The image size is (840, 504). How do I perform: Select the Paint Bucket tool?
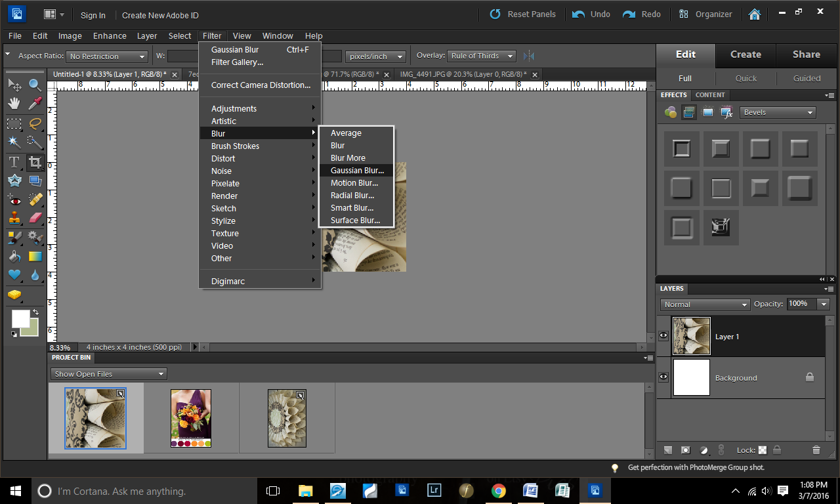(14, 257)
